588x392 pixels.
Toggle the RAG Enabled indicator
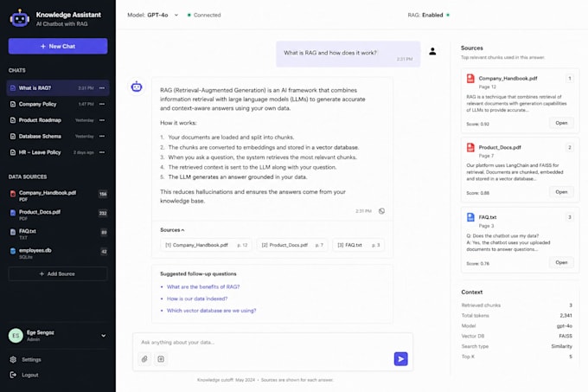(429, 15)
